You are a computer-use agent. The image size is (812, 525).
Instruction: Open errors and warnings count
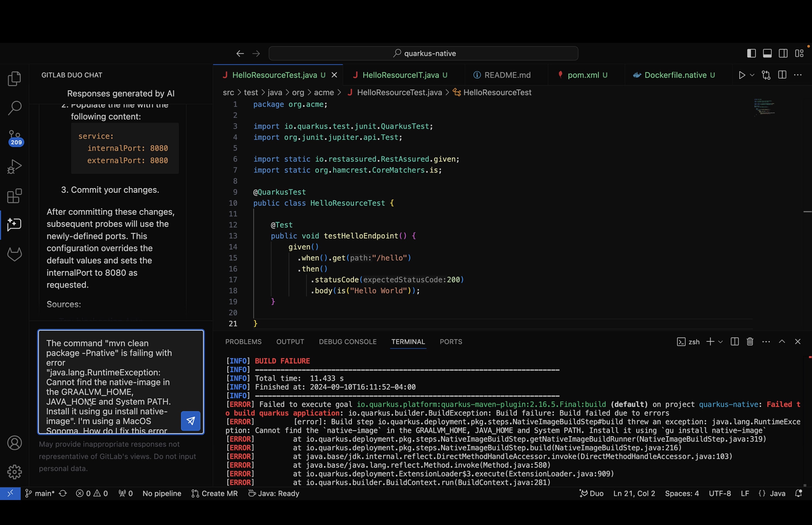[x=92, y=493]
